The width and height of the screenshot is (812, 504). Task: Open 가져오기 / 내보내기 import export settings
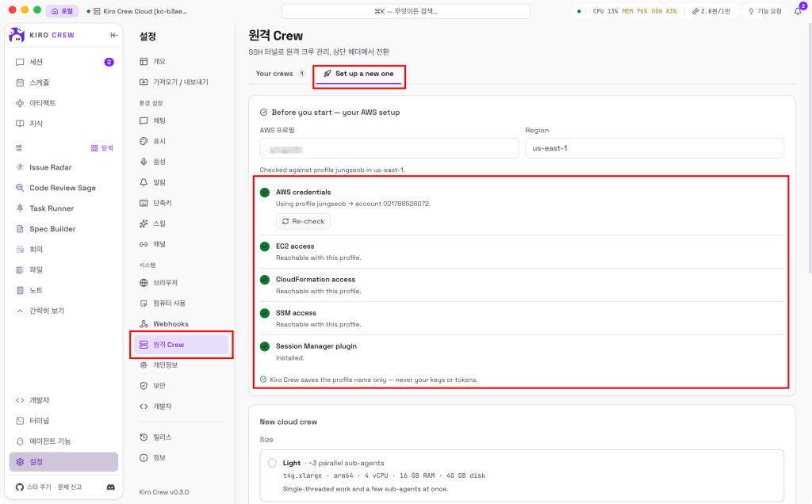click(181, 82)
